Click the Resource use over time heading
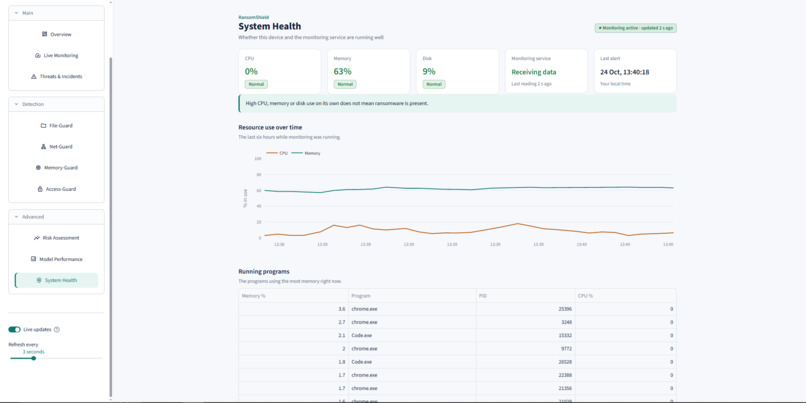The image size is (806, 403). (x=270, y=127)
